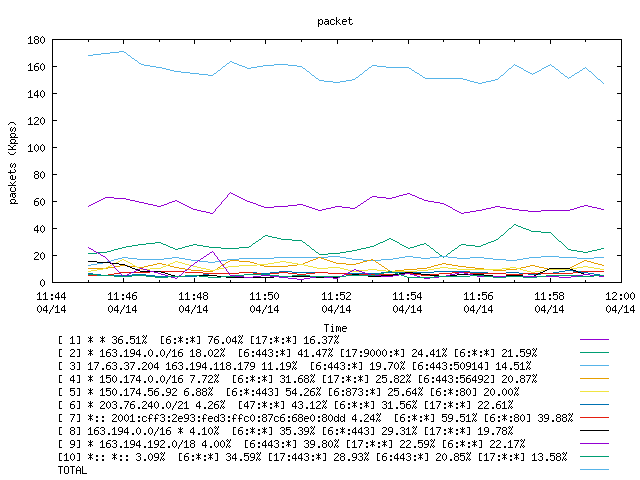Click green line swatch for legend entry [2]
The image size is (640, 480).
coord(594,353)
